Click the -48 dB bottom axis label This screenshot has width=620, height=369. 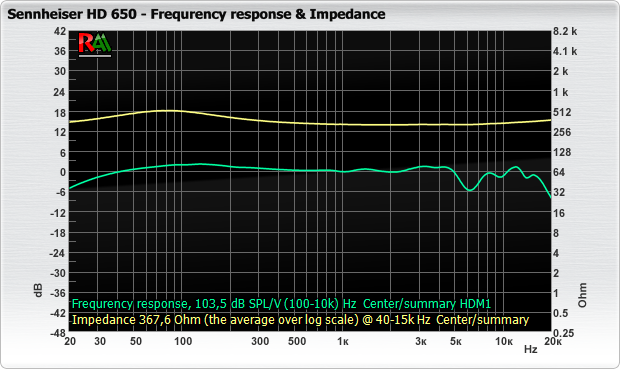58,333
